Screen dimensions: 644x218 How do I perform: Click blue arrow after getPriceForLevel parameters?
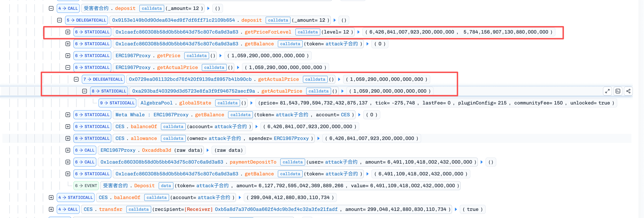click(359, 32)
